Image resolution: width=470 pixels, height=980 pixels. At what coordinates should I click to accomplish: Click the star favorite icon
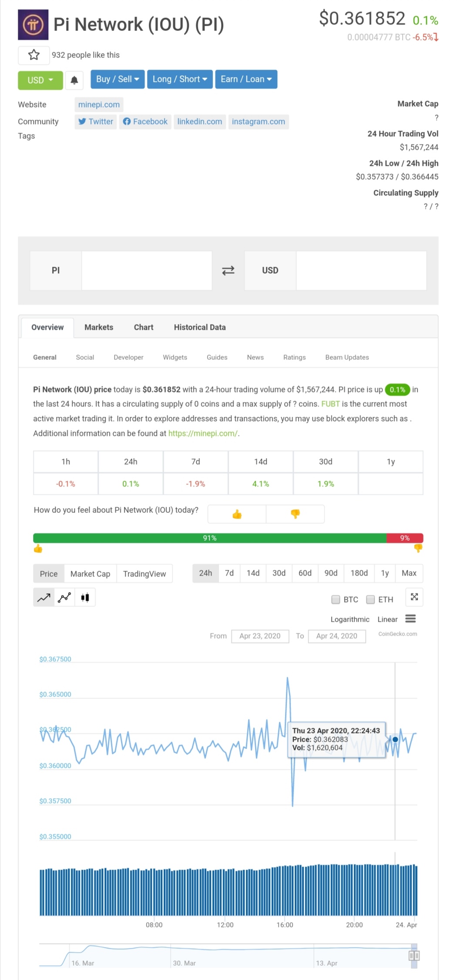click(x=34, y=55)
